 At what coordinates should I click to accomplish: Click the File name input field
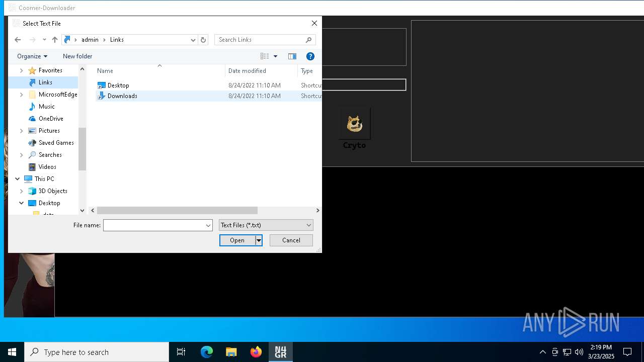pos(154,225)
